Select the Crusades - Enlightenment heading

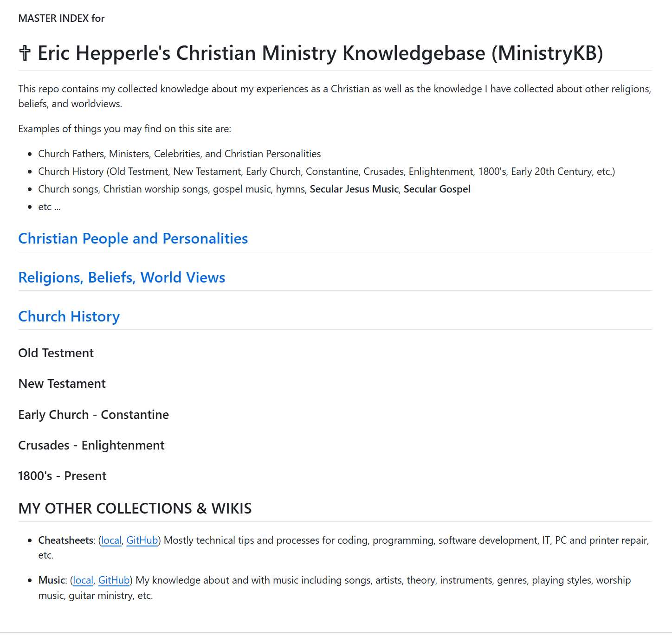[x=91, y=445]
